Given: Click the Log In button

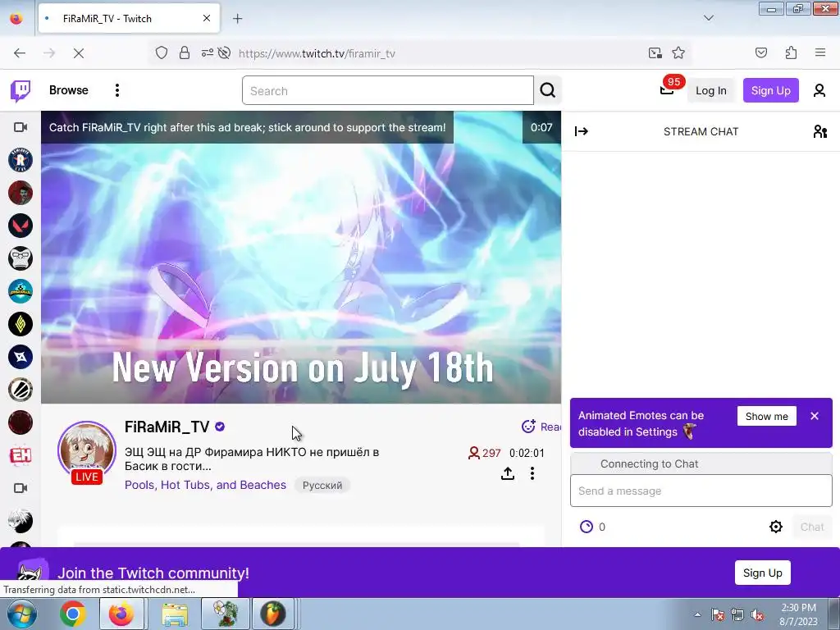Looking at the screenshot, I should (x=711, y=90).
